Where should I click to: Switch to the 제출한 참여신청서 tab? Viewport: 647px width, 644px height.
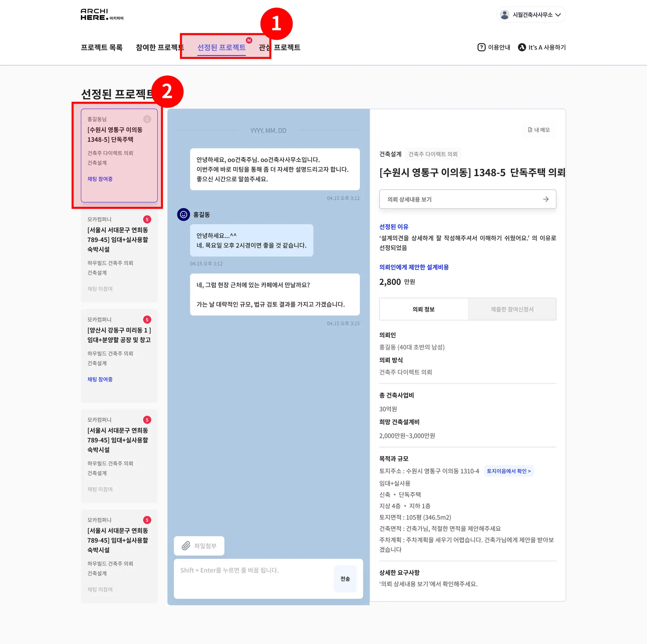pos(512,309)
